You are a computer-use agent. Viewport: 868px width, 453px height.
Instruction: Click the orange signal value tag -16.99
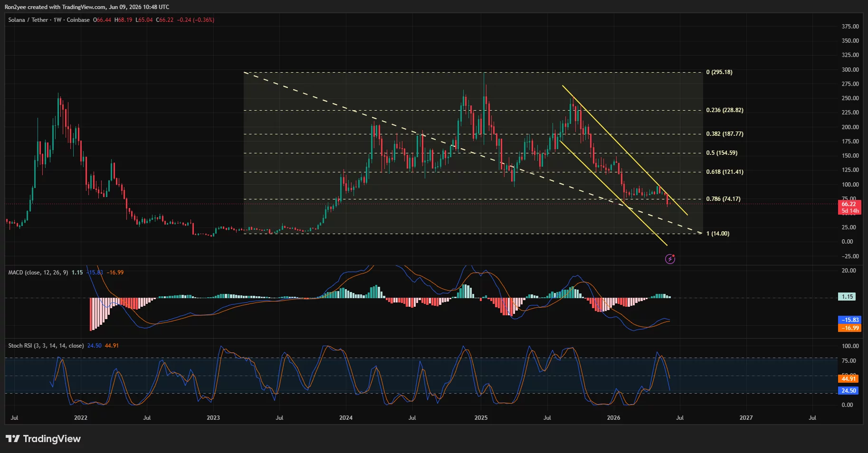tap(849, 328)
